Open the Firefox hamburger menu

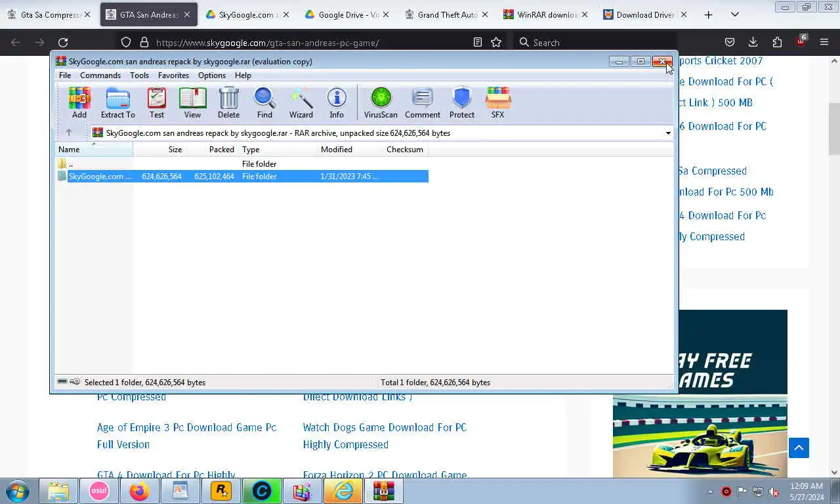tap(824, 42)
